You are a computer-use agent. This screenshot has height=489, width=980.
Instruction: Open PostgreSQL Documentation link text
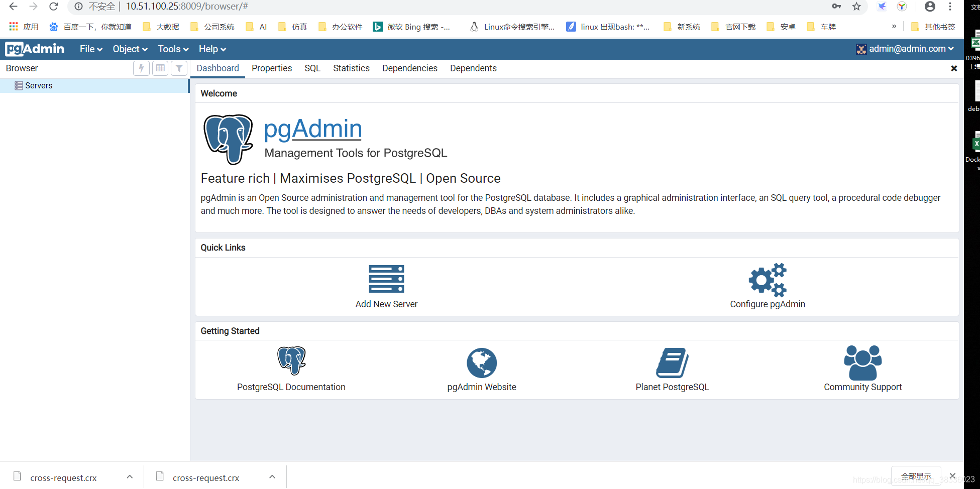coord(291,387)
